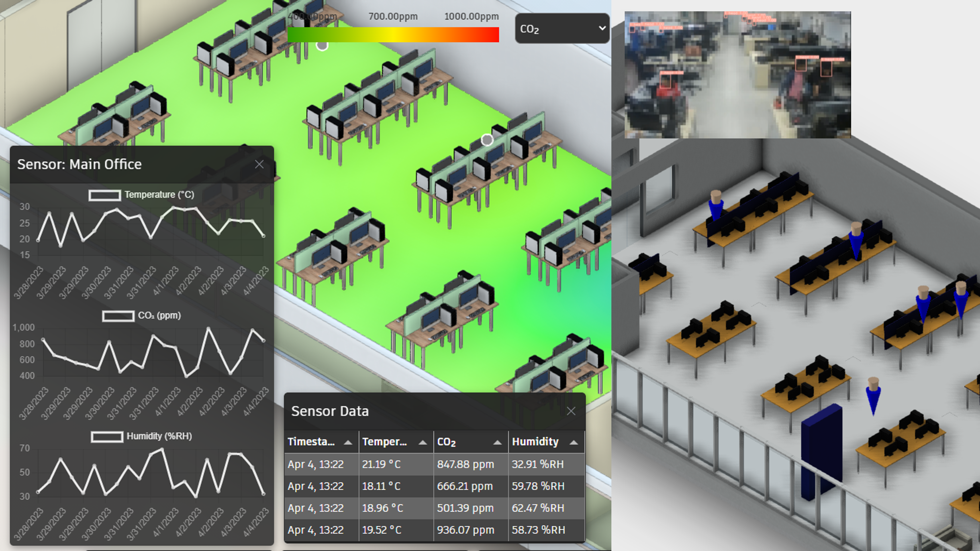The height and width of the screenshot is (551, 980).
Task: Click the Humidity column header
Action: pyautogui.click(x=535, y=442)
